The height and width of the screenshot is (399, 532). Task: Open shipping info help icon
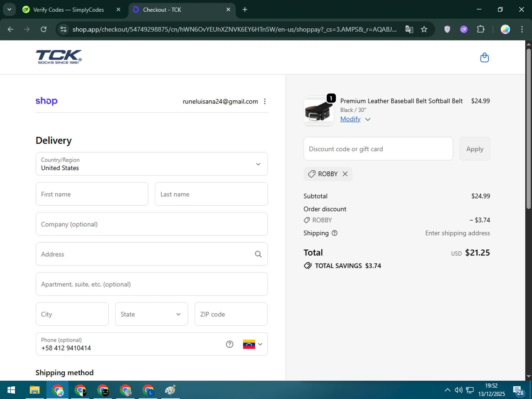coord(334,233)
